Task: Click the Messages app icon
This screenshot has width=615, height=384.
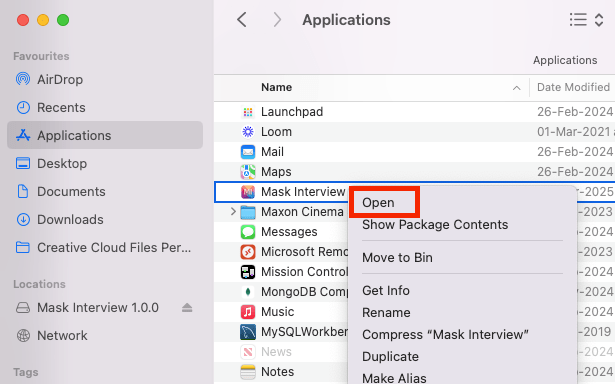Action: point(248,232)
